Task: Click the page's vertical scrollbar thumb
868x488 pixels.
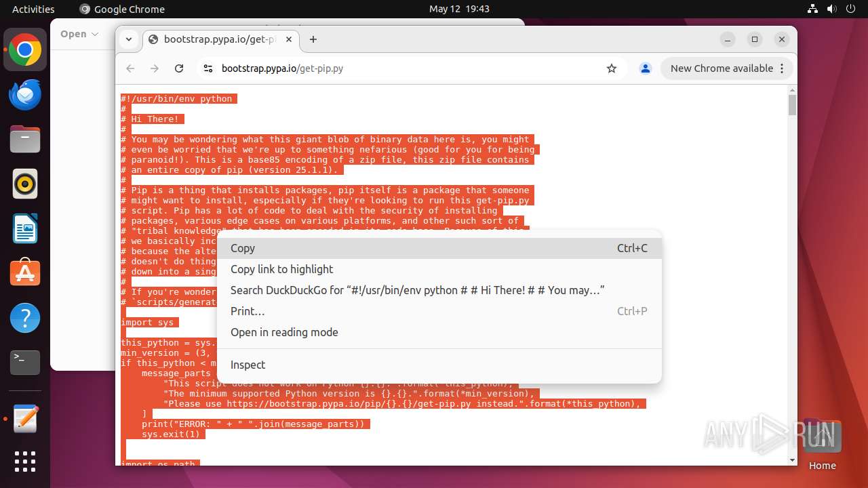Action: click(x=792, y=105)
